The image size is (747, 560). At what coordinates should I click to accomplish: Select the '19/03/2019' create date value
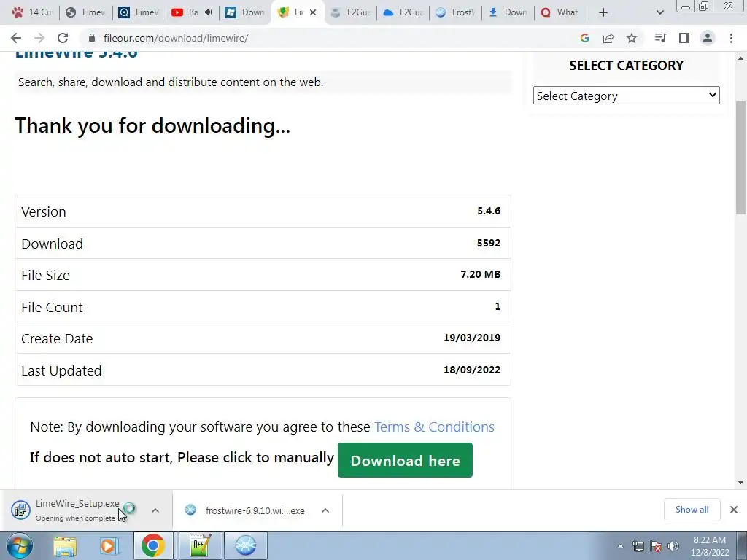[472, 338]
